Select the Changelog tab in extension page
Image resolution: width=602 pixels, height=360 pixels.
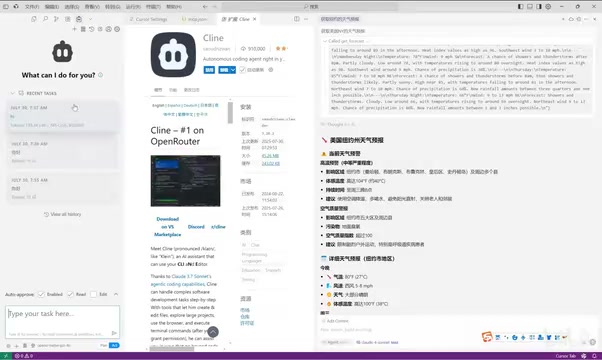click(192, 90)
